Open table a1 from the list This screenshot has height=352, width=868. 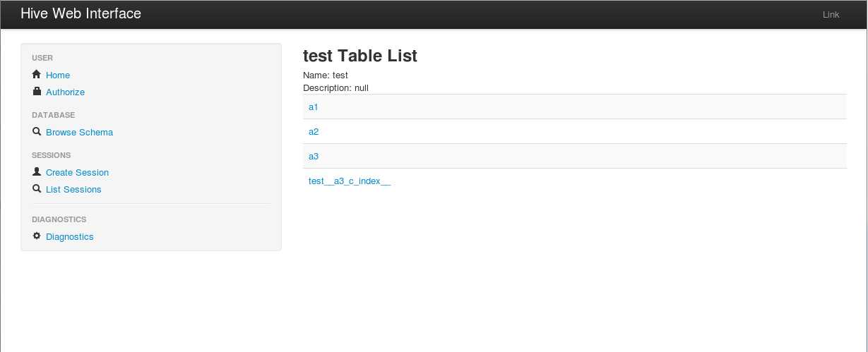(x=314, y=107)
